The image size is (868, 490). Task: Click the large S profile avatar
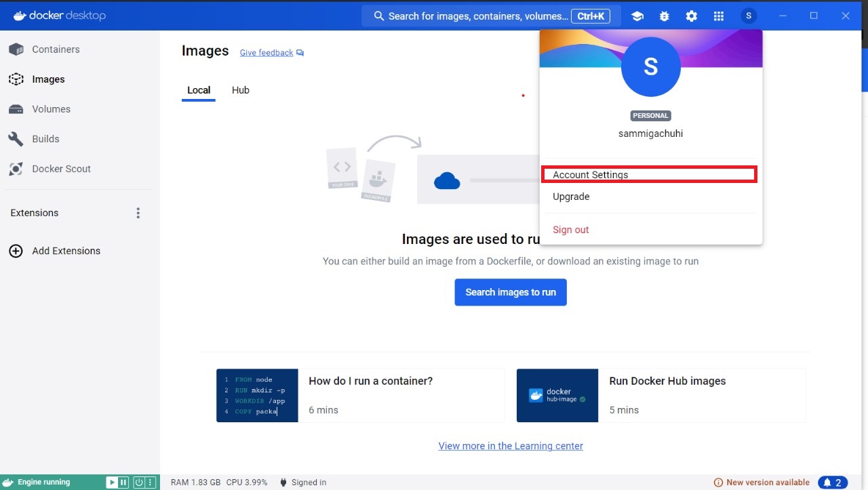[x=651, y=66]
